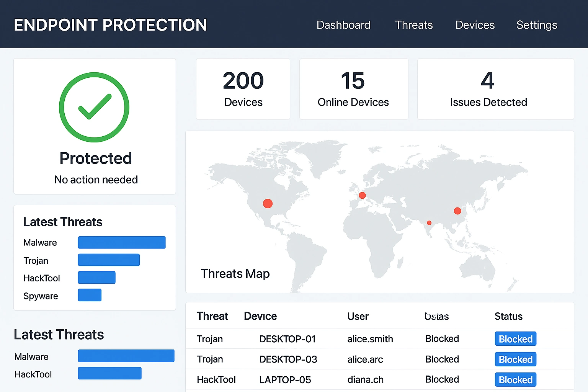Click the Threat column header

(212, 316)
